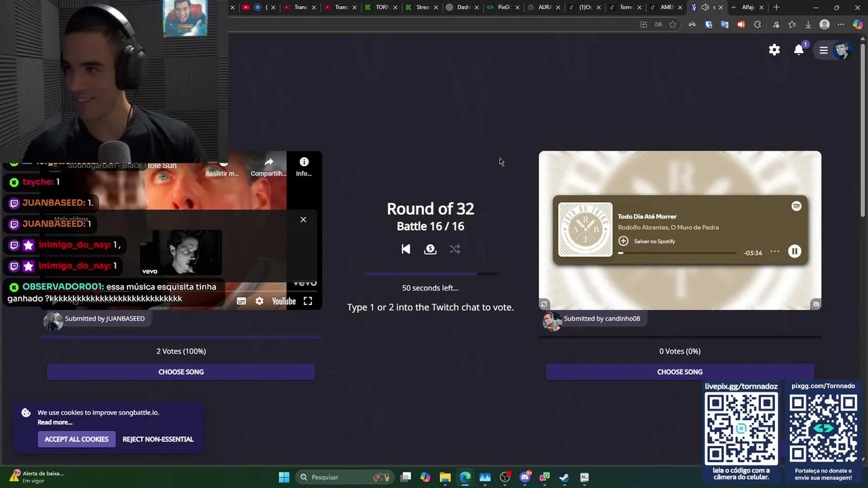Click submitter avatar of JUANBASEED
The width and height of the screenshot is (868, 488).
[53, 321]
